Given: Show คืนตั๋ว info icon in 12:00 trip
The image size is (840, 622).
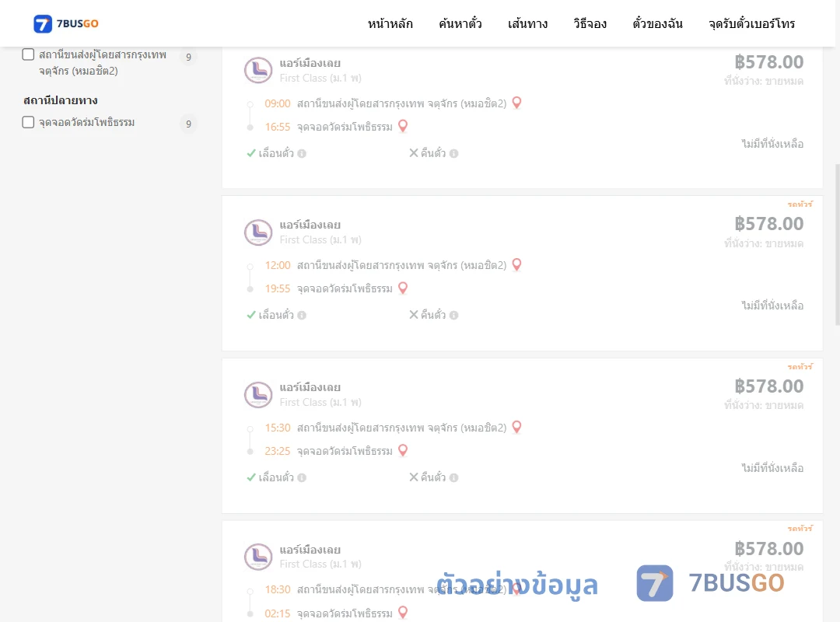Looking at the screenshot, I should pyautogui.click(x=453, y=316).
